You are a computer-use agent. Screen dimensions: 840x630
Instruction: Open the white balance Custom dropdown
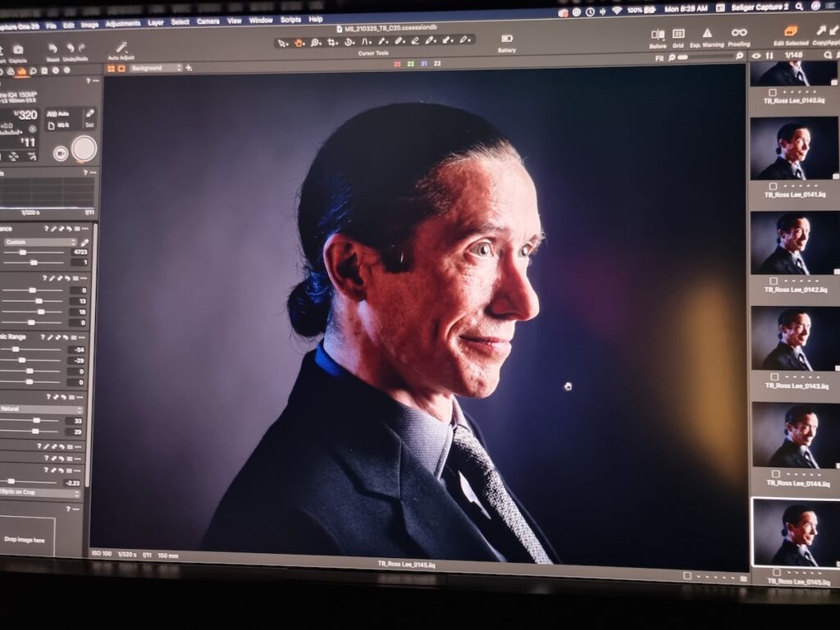39,243
